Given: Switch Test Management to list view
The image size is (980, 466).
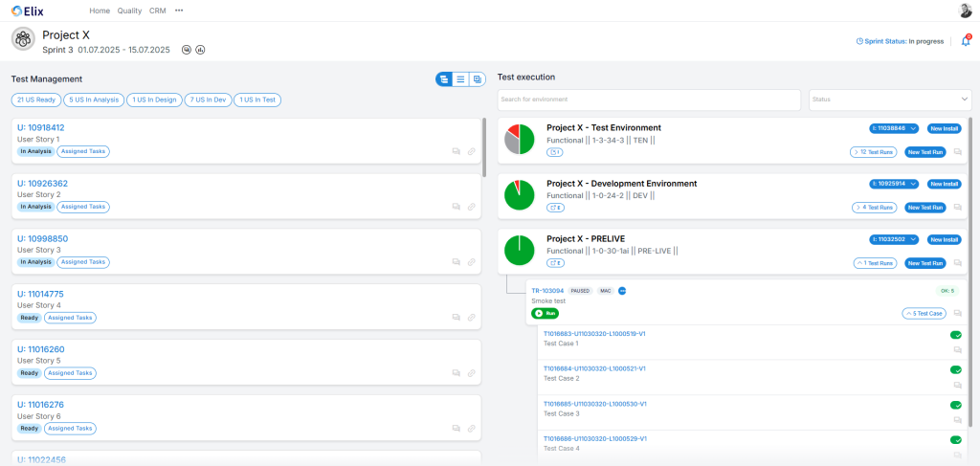Looking at the screenshot, I should (460, 79).
